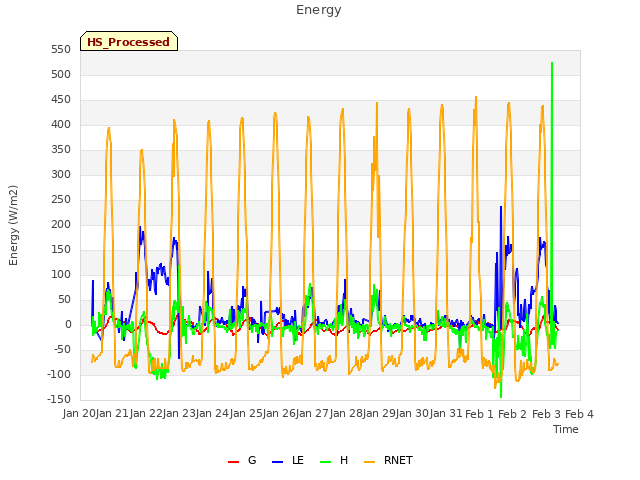The height and width of the screenshot is (480, 640).
Task: Click the Energy chart title
Action: 318,10
